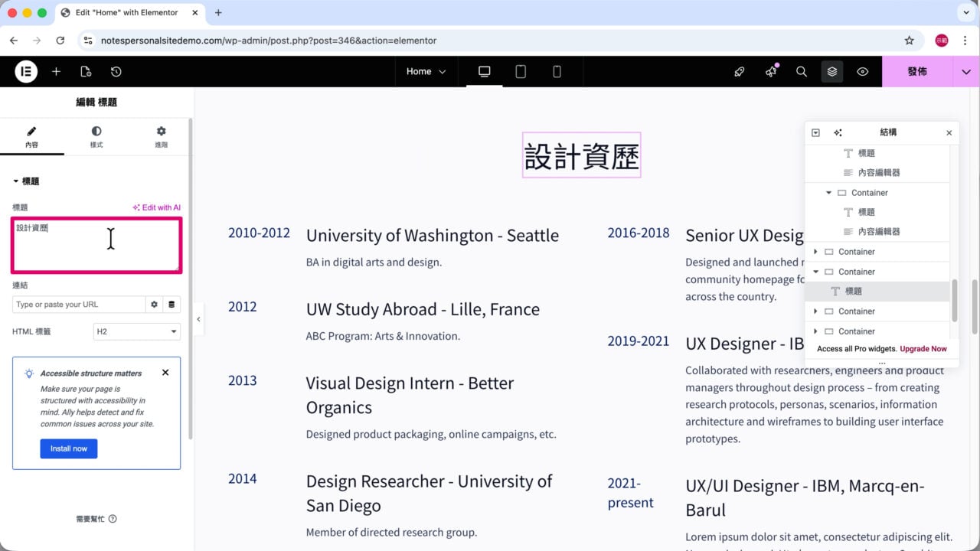Open revision history icon
This screenshot has width=980, height=551.
coord(116,71)
